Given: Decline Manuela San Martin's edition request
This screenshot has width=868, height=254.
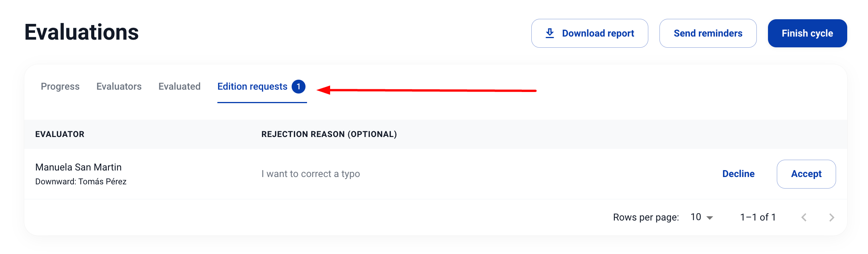Looking at the screenshot, I should click(738, 174).
